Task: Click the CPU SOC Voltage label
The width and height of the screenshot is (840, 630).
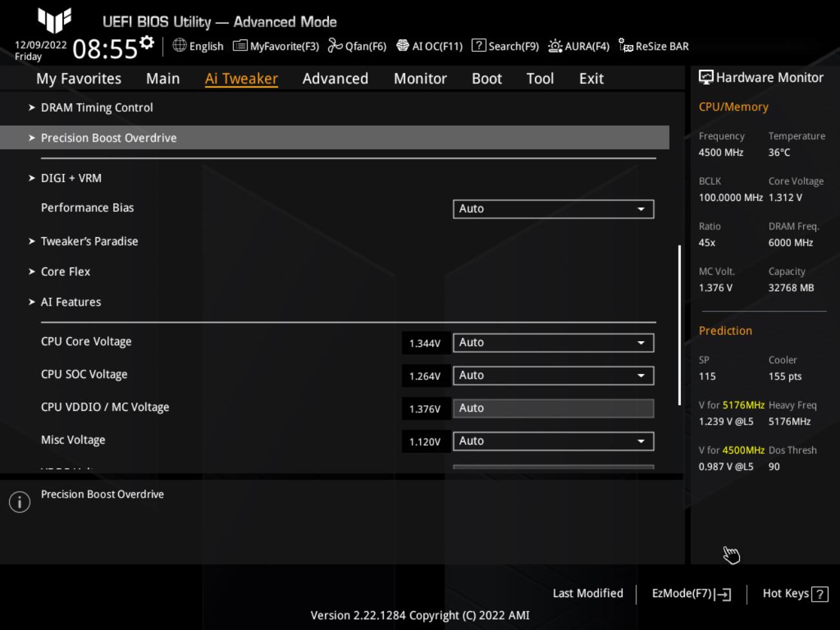Action: click(x=84, y=375)
